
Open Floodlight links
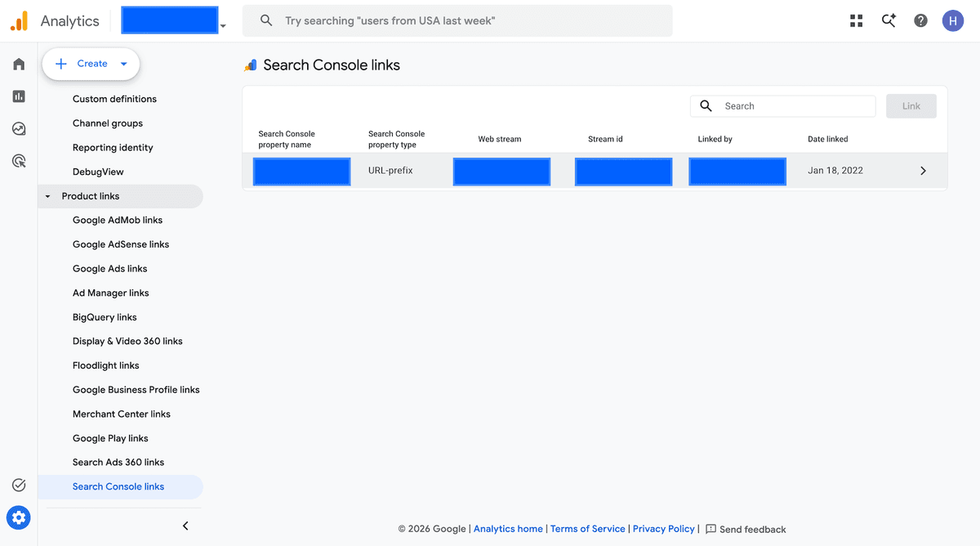point(106,365)
